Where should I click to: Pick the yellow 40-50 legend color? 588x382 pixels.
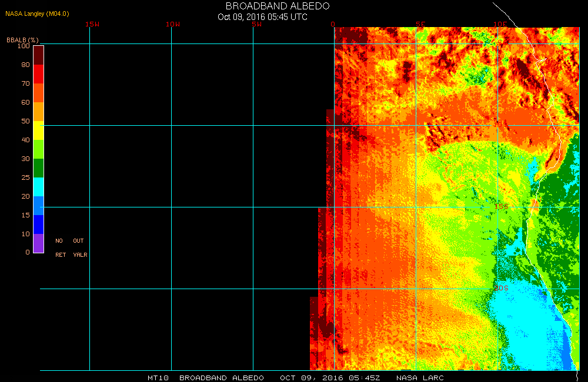click(39, 130)
